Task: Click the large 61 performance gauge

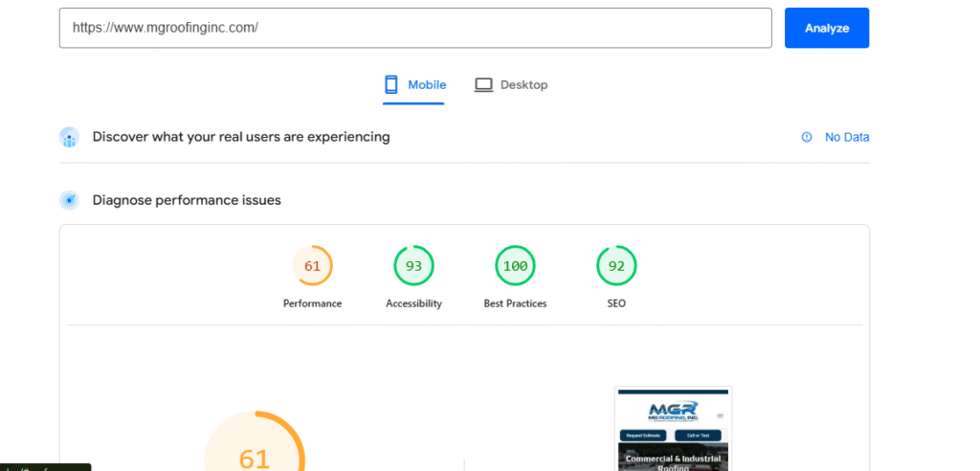Action: point(255,441)
